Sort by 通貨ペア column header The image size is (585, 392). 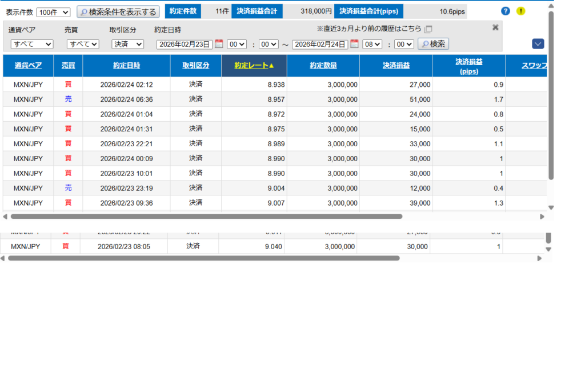pos(28,66)
